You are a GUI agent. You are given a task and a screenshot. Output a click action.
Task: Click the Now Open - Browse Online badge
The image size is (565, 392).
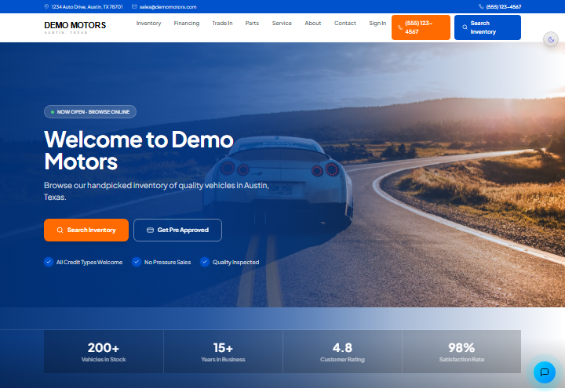point(90,112)
